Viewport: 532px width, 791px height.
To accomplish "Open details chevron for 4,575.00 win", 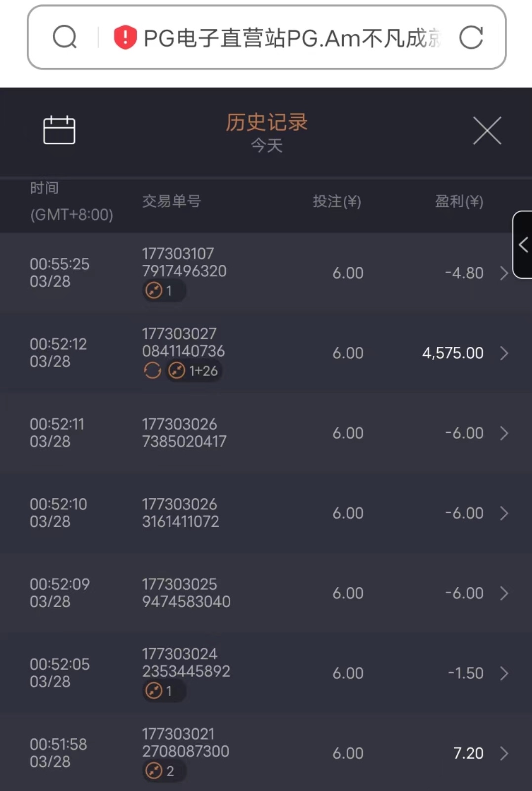I will click(504, 353).
